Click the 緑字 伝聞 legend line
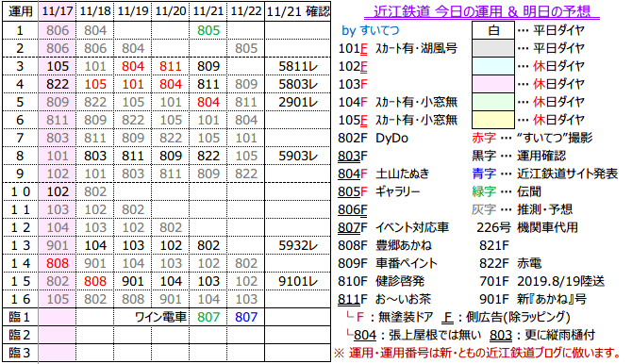The image size is (632, 364). pos(507,191)
